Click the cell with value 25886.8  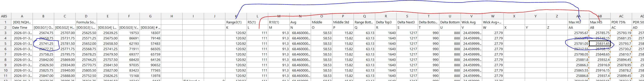579,76
